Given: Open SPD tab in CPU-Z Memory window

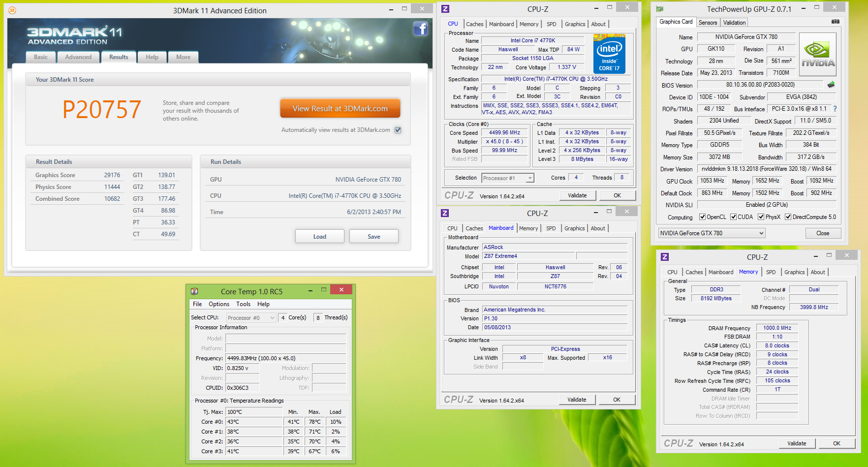Looking at the screenshot, I should (771, 272).
